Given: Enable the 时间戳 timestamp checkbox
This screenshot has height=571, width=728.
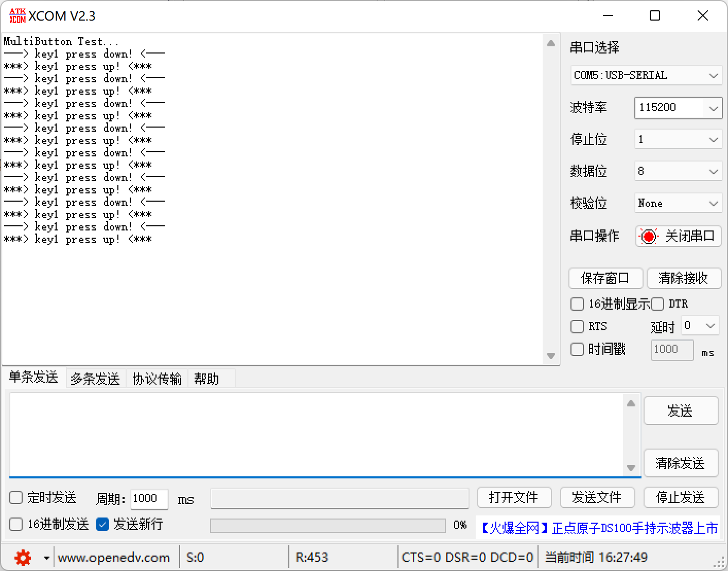Looking at the screenshot, I should click(577, 349).
